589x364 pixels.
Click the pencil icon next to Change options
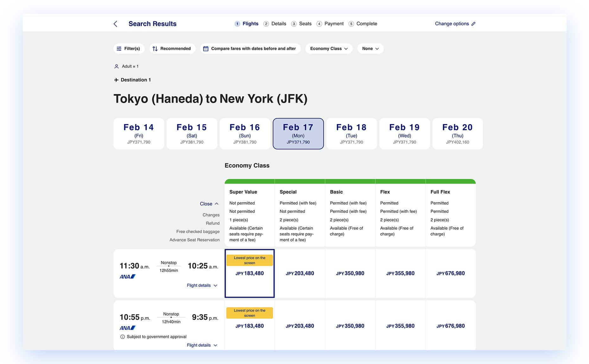tap(473, 24)
